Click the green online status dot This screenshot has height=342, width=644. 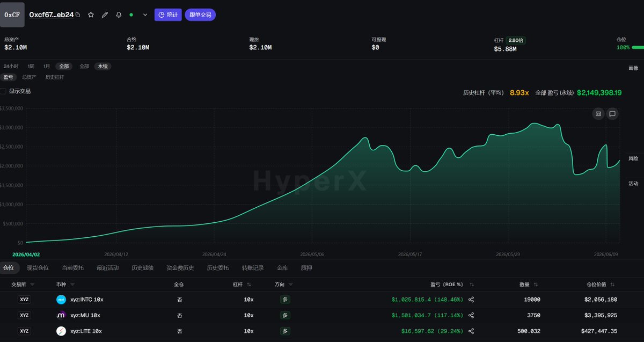pos(131,15)
